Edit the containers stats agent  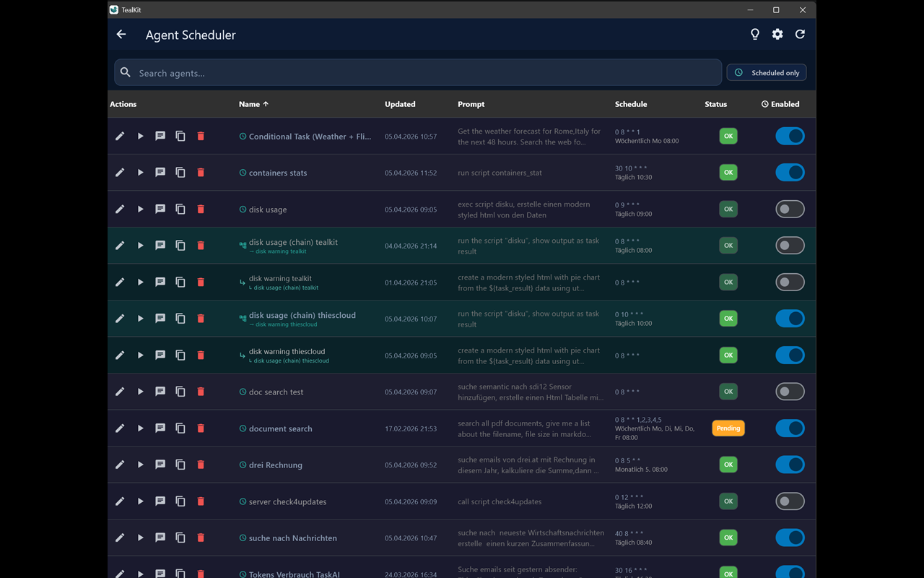click(120, 173)
